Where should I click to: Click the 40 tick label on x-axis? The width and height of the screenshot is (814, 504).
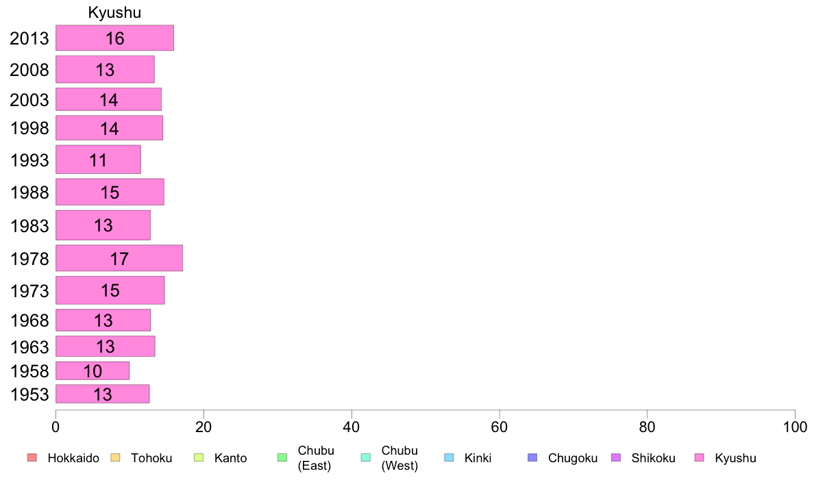click(x=351, y=427)
